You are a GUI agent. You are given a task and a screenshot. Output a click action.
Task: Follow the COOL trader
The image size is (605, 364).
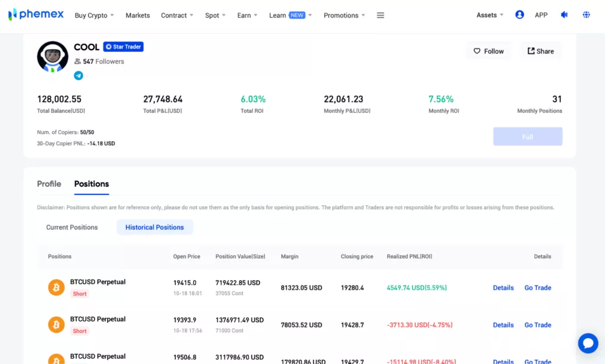(x=489, y=51)
